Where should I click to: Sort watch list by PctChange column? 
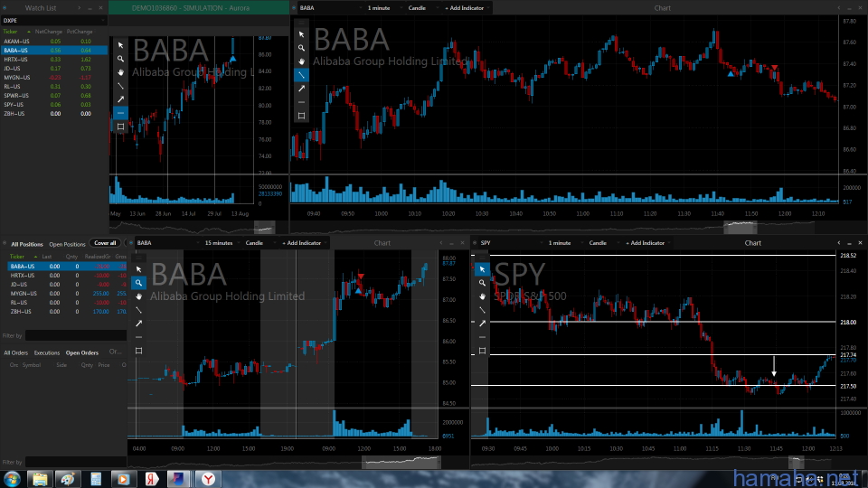(80, 32)
